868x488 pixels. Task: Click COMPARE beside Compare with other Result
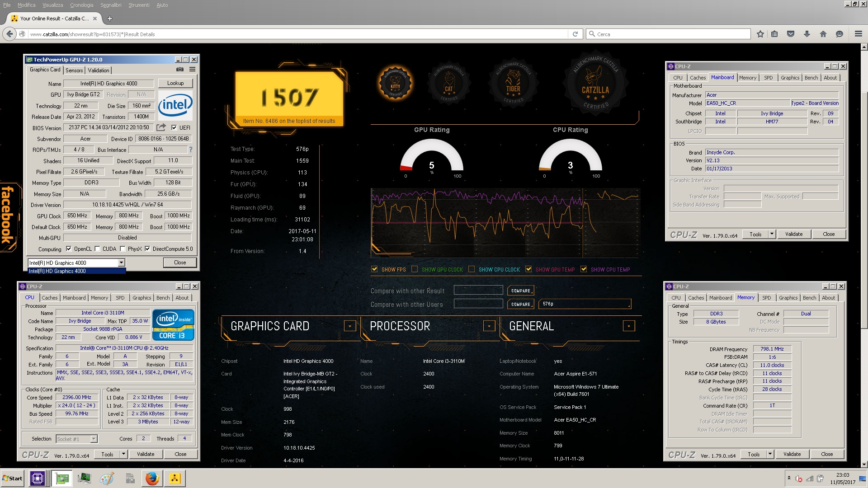(521, 291)
